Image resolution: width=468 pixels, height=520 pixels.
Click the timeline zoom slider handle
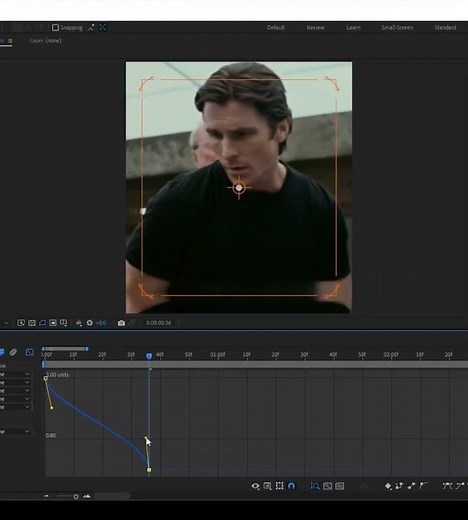[x=76, y=497]
